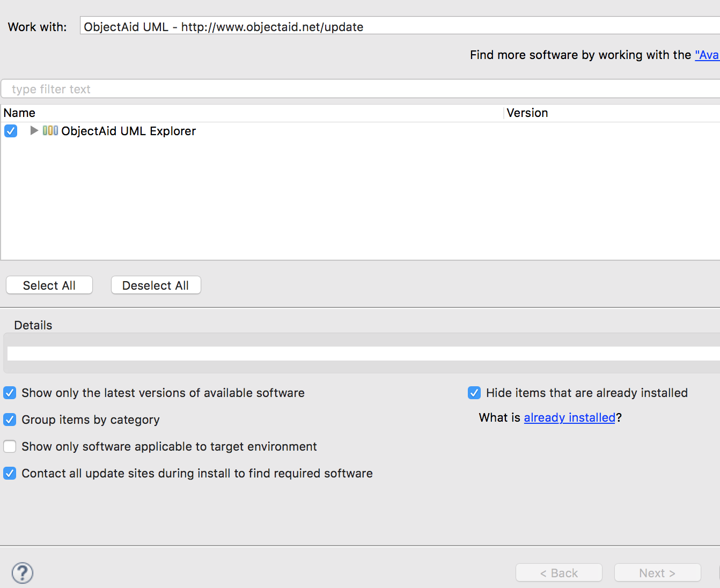Click the ObjectAid UML Explorer category icon
This screenshot has height=588, width=720.
point(50,130)
